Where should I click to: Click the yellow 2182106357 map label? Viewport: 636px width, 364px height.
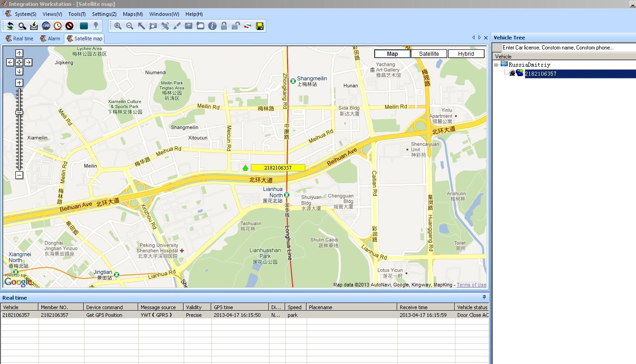[278, 168]
